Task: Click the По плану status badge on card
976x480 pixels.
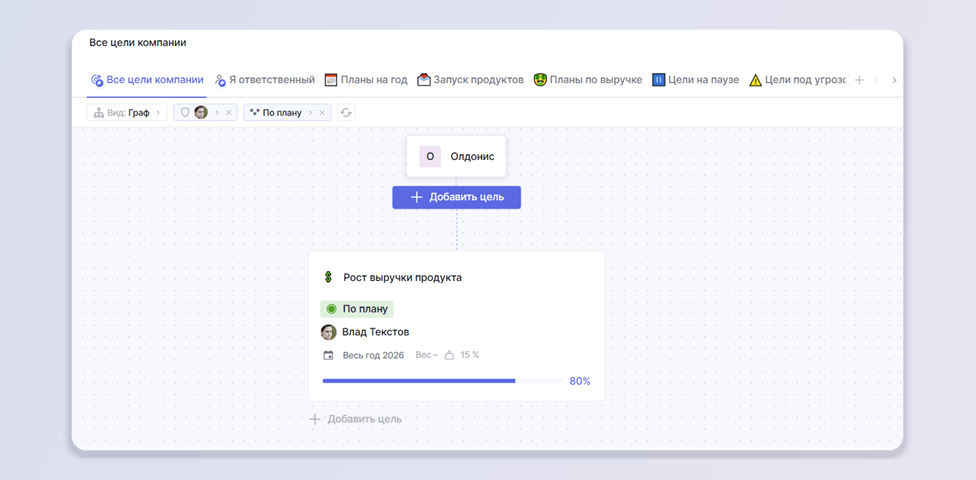Action: (x=357, y=309)
